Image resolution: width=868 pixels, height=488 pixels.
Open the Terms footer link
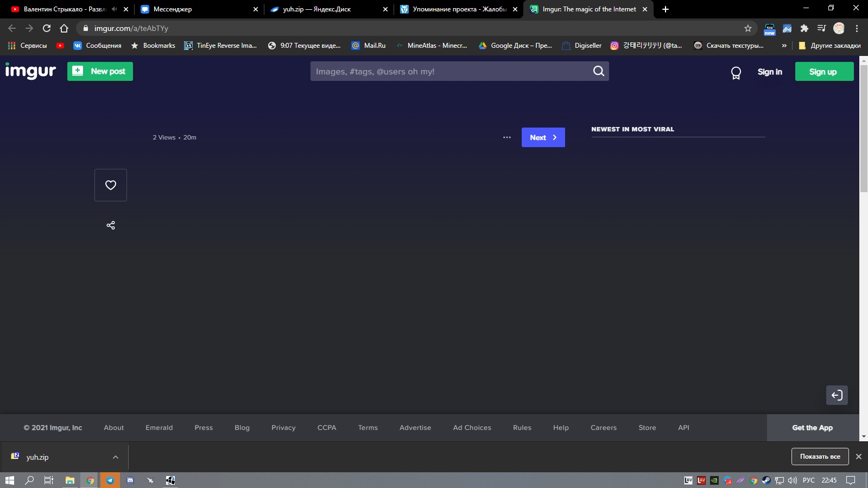click(x=368, y=428)
